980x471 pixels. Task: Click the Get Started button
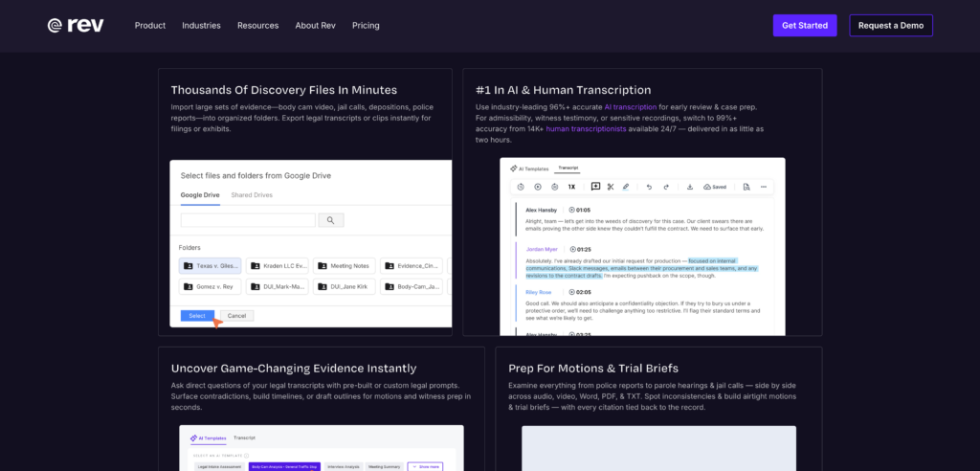tap(805, 26)
